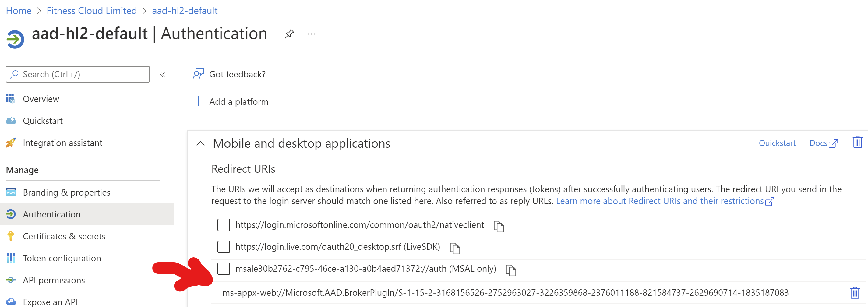868x307 pixels.
Task: Copy the LiveSDK redirect URI
Action: [x=454, y=248]
